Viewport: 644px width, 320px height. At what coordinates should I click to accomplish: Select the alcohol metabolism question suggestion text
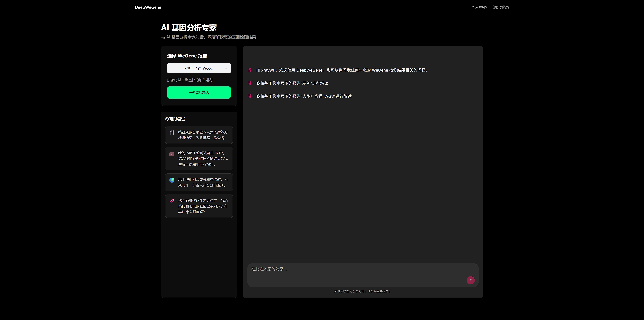coord(203,206)
